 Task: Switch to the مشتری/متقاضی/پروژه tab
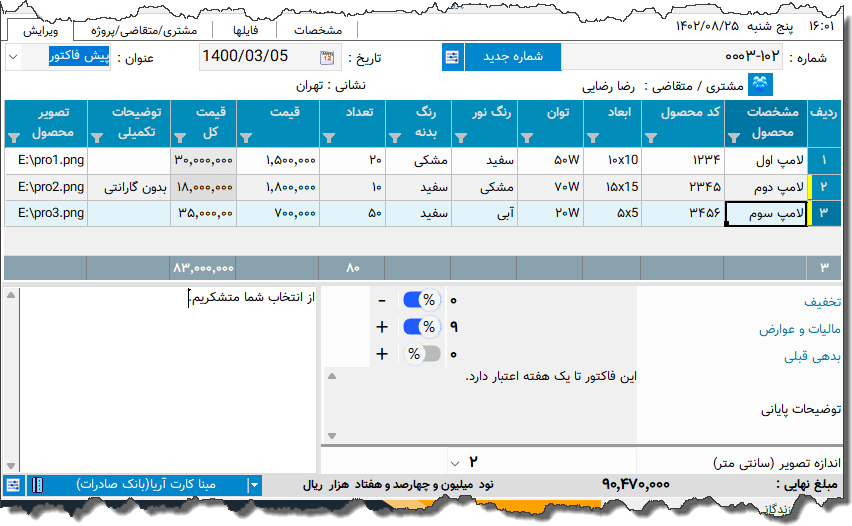coord(144,30)
